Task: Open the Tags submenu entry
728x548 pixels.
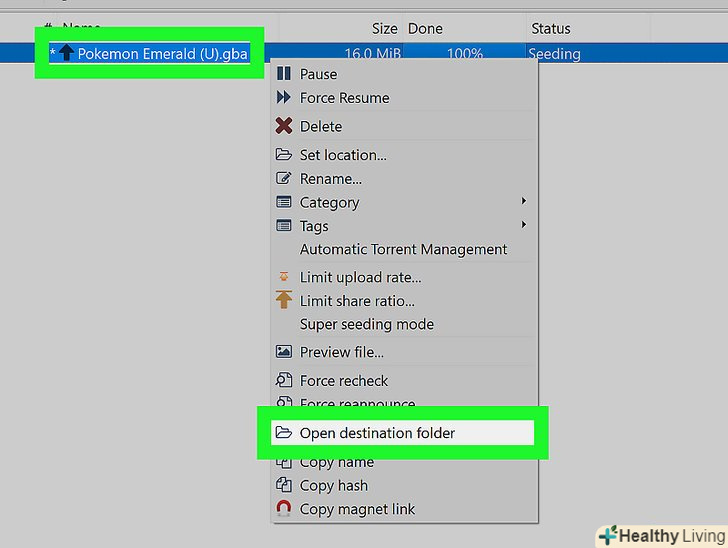Action: (x=404, y=226)
